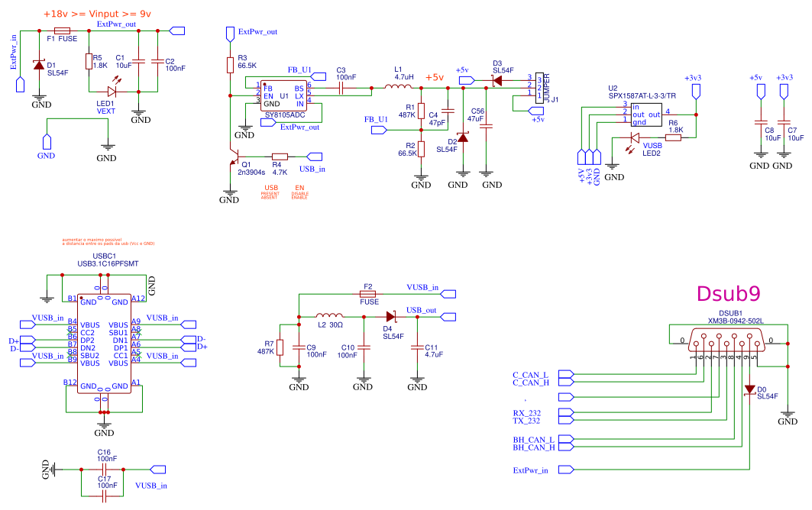Select the BH_CAN_L port flag

[x=566, y=438]
